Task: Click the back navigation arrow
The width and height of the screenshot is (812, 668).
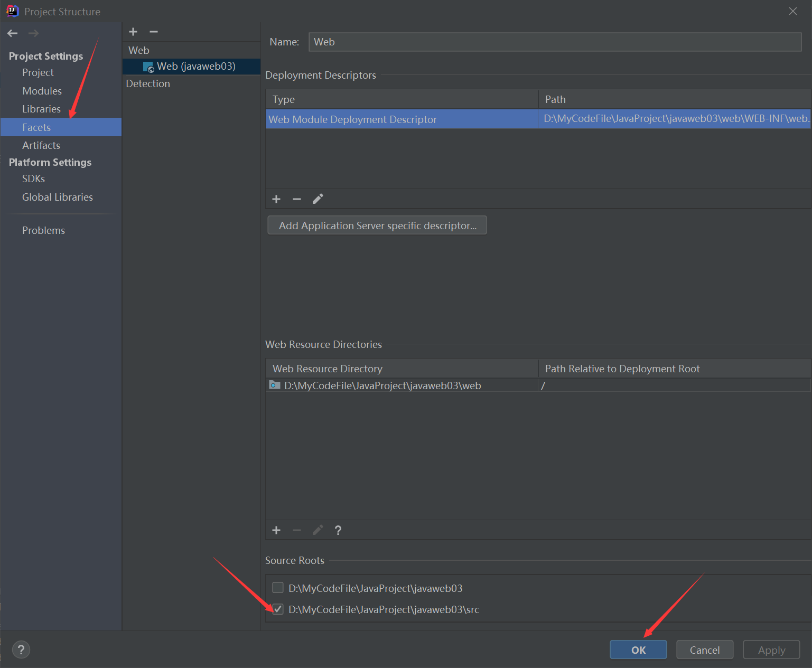Action: pos(13,33)
